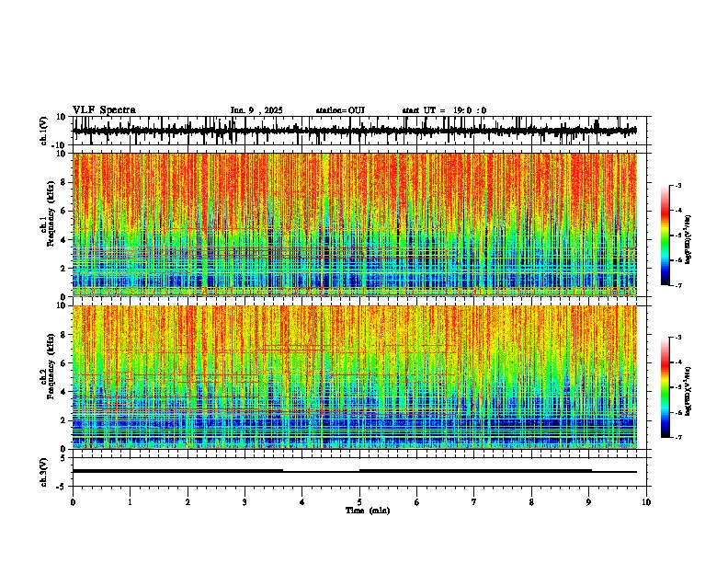This screenshot has width=728, height=563.
Task: Click the ch.2 spectrogram color scale bar
Action: click(x=665, y=387)
